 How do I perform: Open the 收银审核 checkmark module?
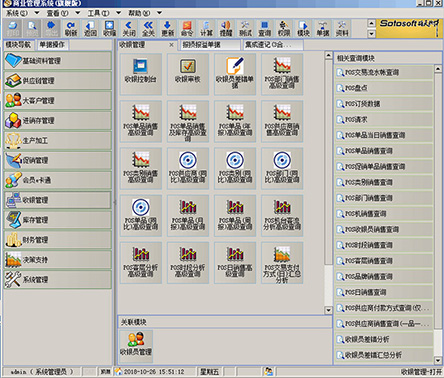tap(188, 74)
